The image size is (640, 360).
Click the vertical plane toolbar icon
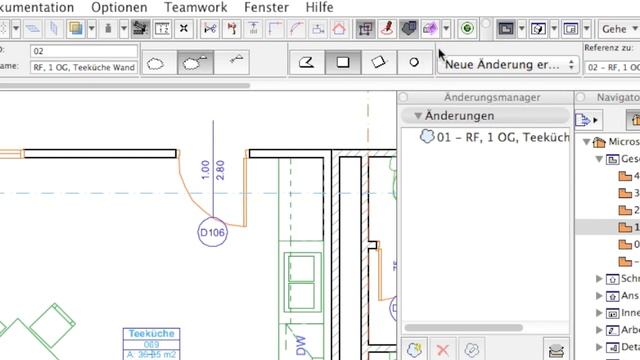(x=53, y=29)
